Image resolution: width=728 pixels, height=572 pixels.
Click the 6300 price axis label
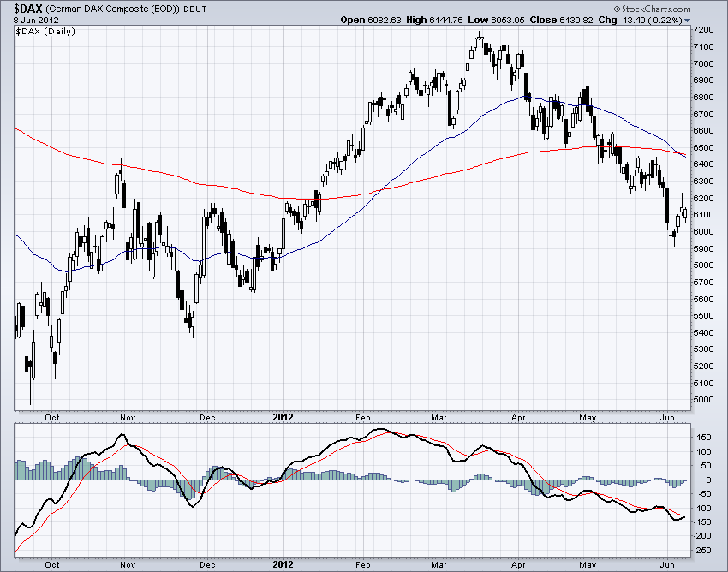coord(703,181)
